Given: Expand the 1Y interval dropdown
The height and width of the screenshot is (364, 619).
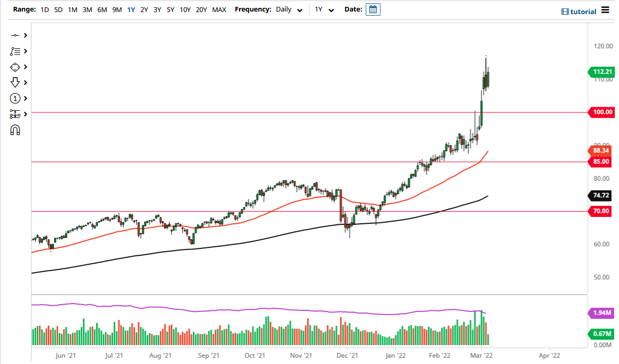Looking at the screenshot, I should (324, 9).
